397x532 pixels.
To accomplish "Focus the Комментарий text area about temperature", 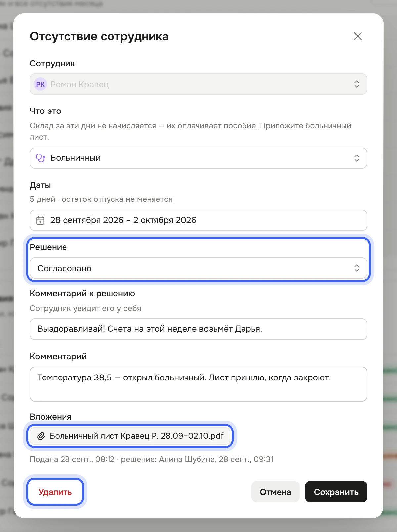I will pos(198,384).
